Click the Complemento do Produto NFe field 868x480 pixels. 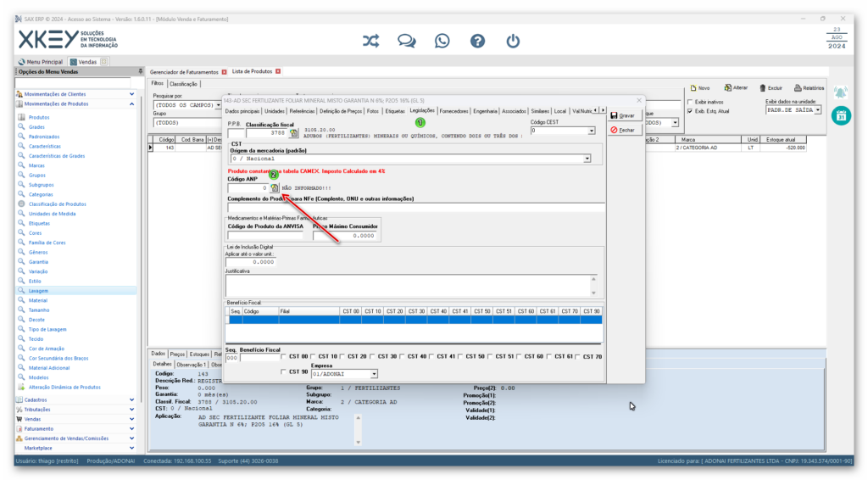[415, 208]
